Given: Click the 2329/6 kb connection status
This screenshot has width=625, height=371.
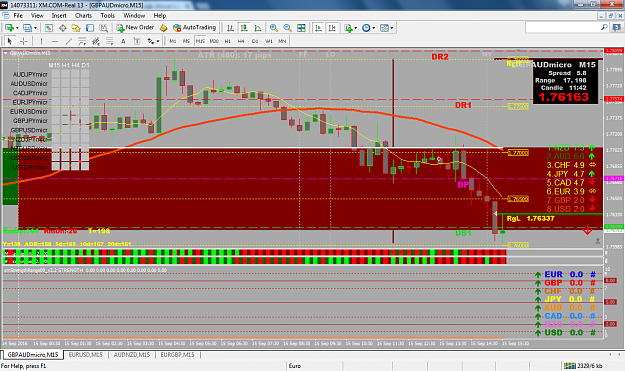Looking at the screenshot, I should point(584,366).
